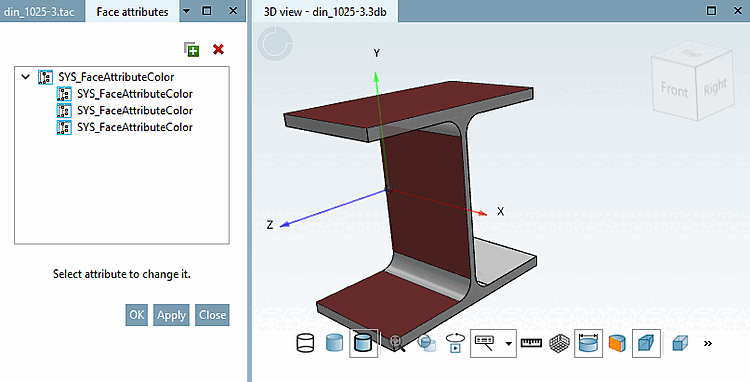Select the second SYS_FaceAttributeColor child item
This screenshot has width=750, height=382.
click(125, 110)
